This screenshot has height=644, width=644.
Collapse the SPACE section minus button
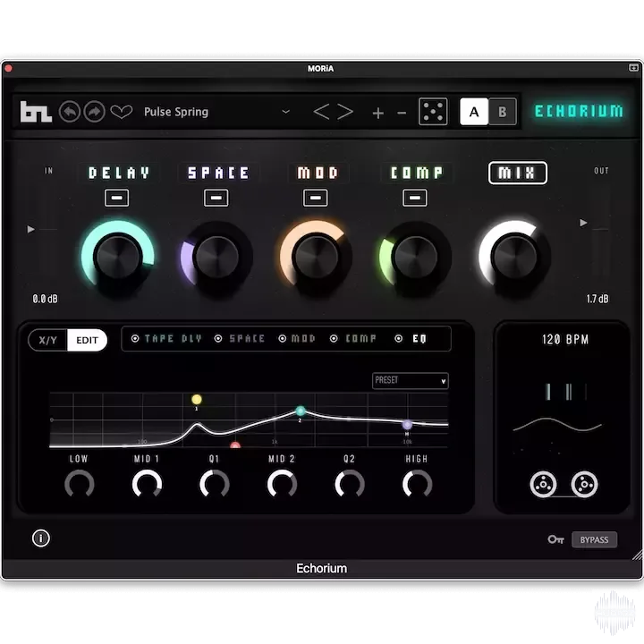point(216,198)
